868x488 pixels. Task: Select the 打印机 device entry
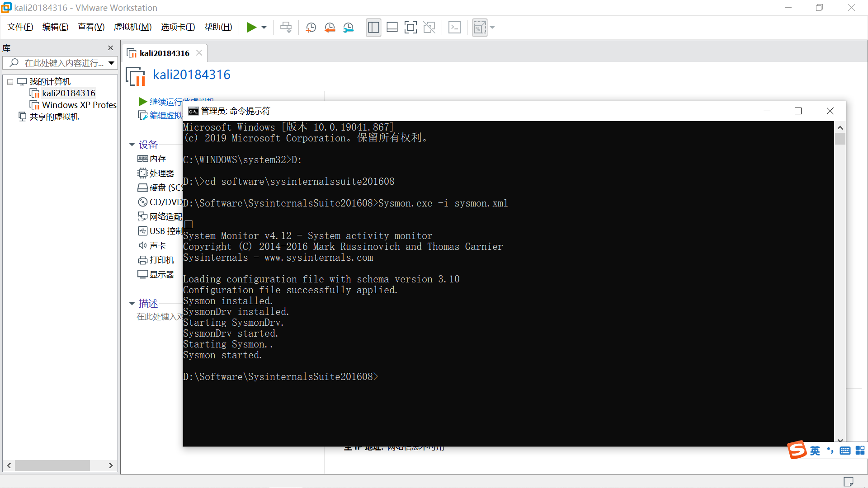(x=156, y=260)
